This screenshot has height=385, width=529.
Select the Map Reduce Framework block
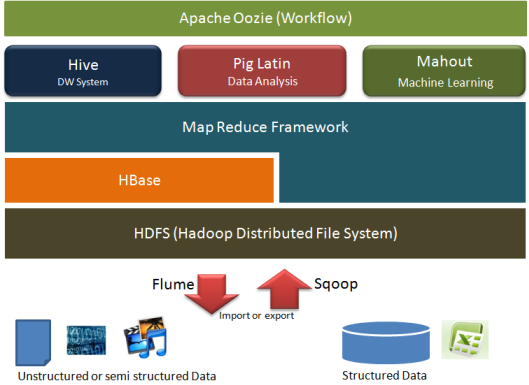(x=265, y=127)
